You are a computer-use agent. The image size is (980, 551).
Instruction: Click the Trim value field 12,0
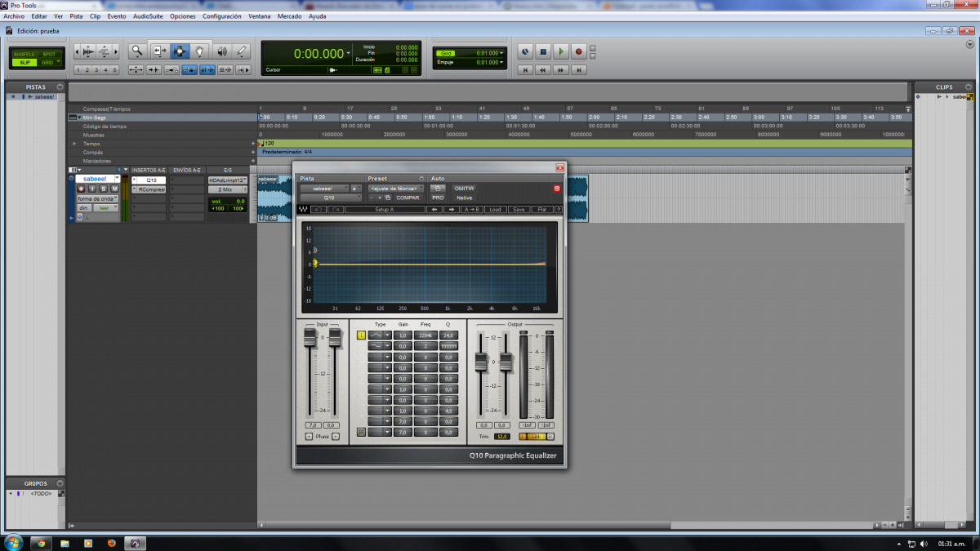pyautogui.click(x=501, y=437)
